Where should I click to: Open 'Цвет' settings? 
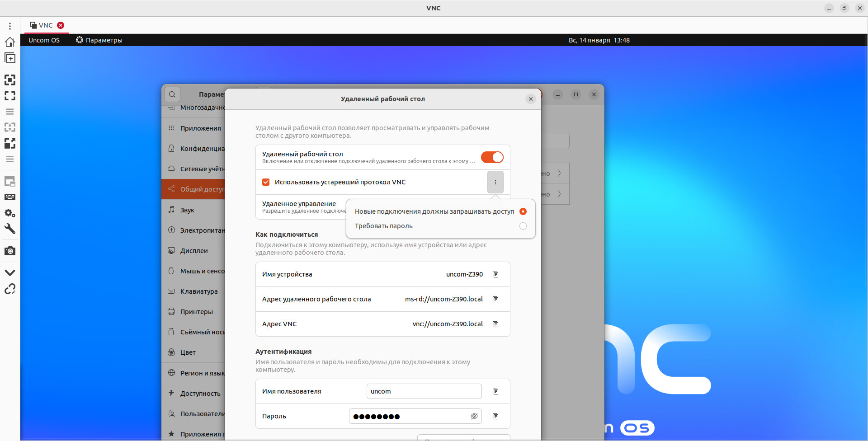pos(193,352)
